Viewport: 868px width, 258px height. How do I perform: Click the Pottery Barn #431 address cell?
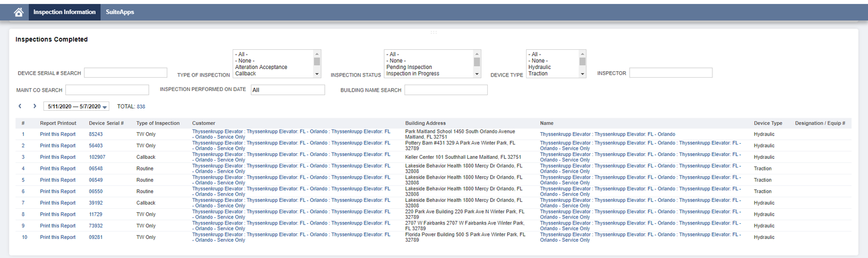coord(460,146)
